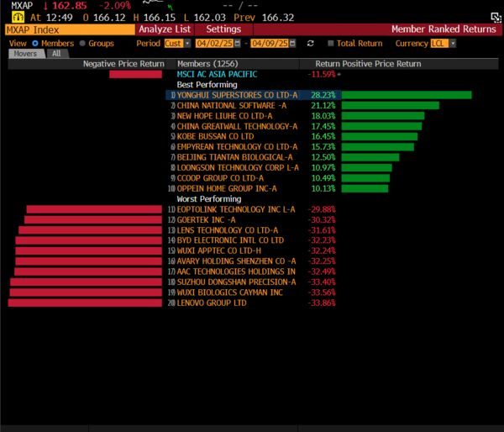
Task: Select KOBE BUSSAN CO LTD
Action: coord(215,136)
